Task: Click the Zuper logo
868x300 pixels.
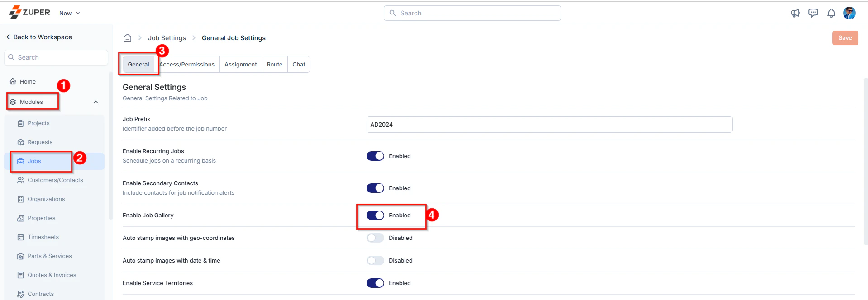Action: pyautogui.click(x=29, y=12)
